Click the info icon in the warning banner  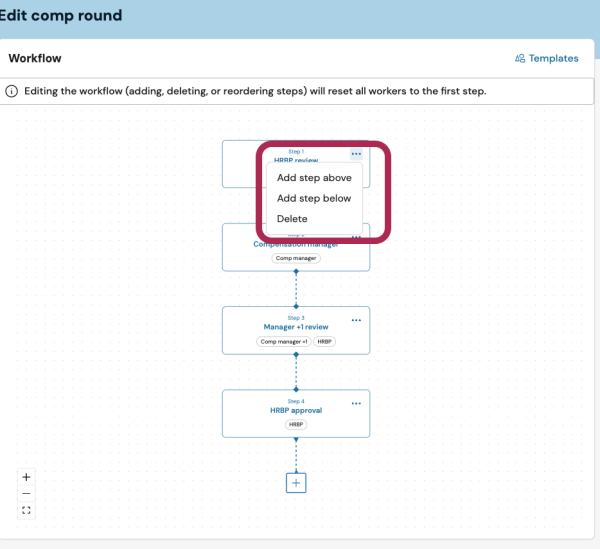pos(12,91)
